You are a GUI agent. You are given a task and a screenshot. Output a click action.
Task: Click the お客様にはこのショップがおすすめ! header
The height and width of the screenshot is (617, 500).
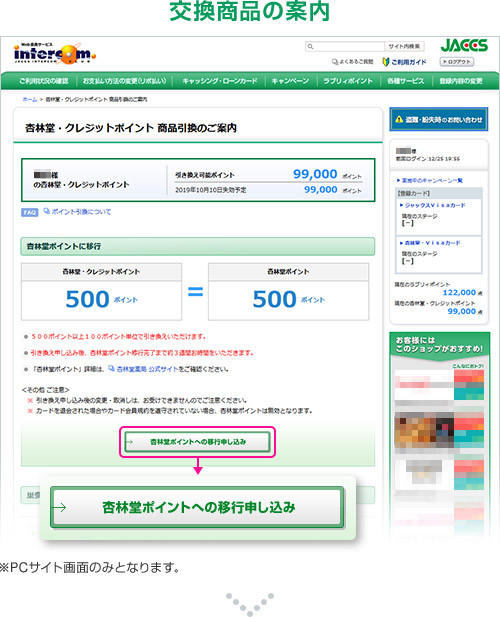(439, 345)
